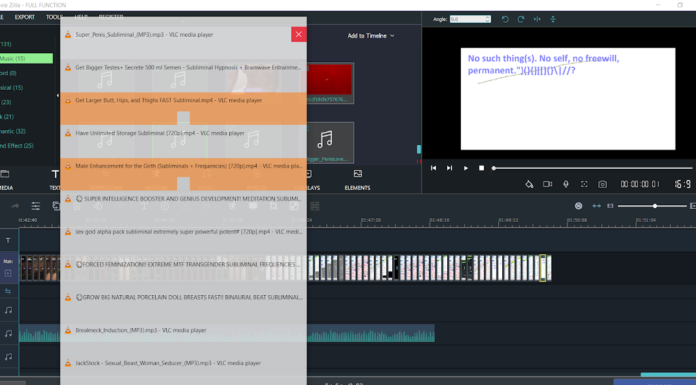The image size is (696, 385).
Task: Click the preview seek bar
Action: [593, 168]
